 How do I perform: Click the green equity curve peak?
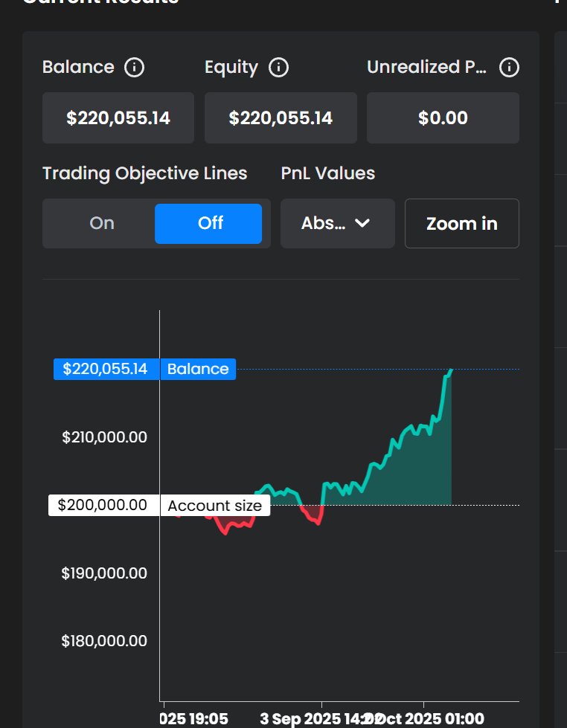pyautogui.click(x=451, y=370)
